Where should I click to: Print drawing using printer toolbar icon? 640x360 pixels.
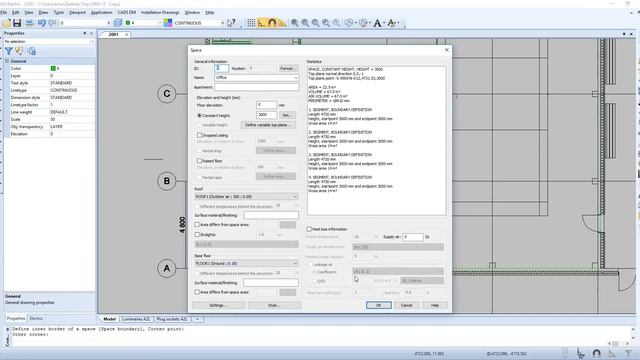click(x=29, y=23)
